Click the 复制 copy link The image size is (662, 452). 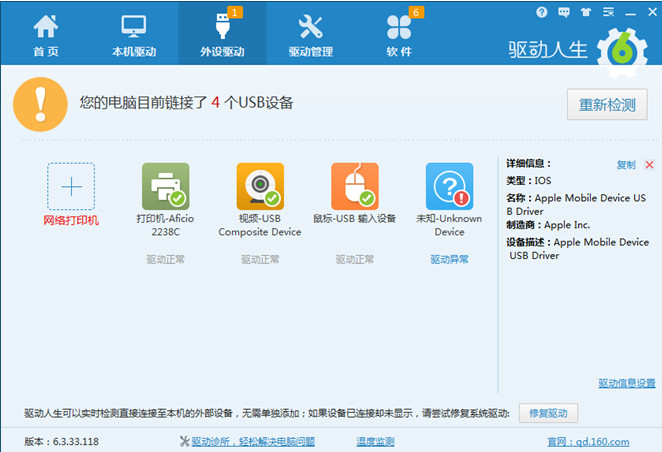[625, 165]
